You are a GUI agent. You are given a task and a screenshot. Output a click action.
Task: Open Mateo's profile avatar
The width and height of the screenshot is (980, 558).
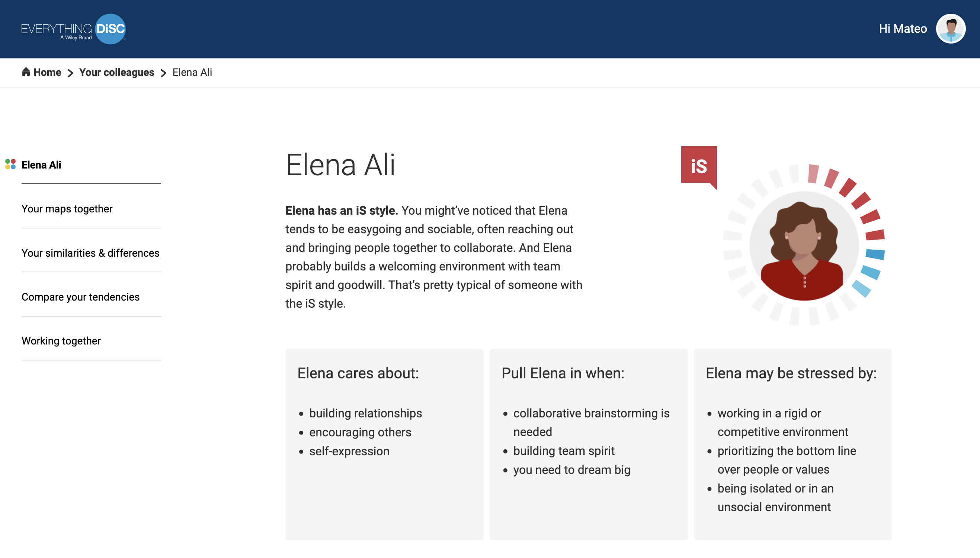[951, 29]
